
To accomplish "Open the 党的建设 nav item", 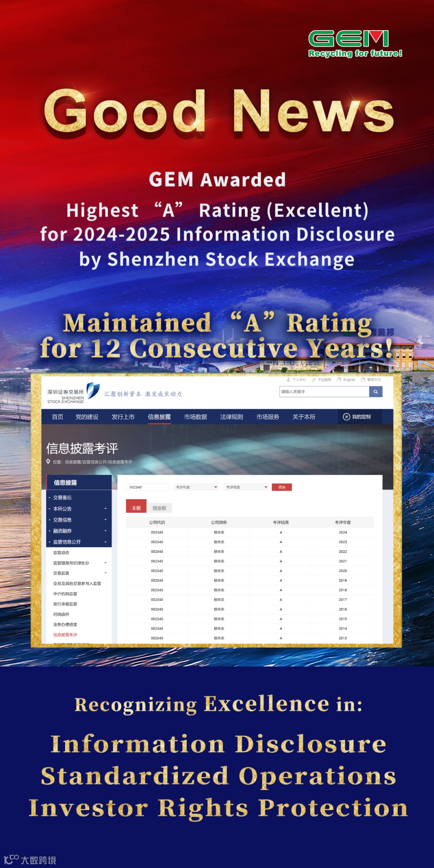I will point(87,417).
